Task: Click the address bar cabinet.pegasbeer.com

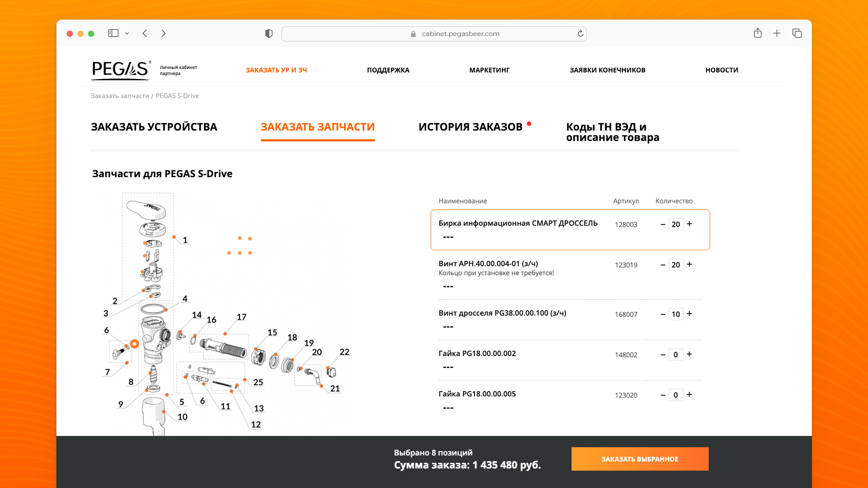Action: pos(460,34)
